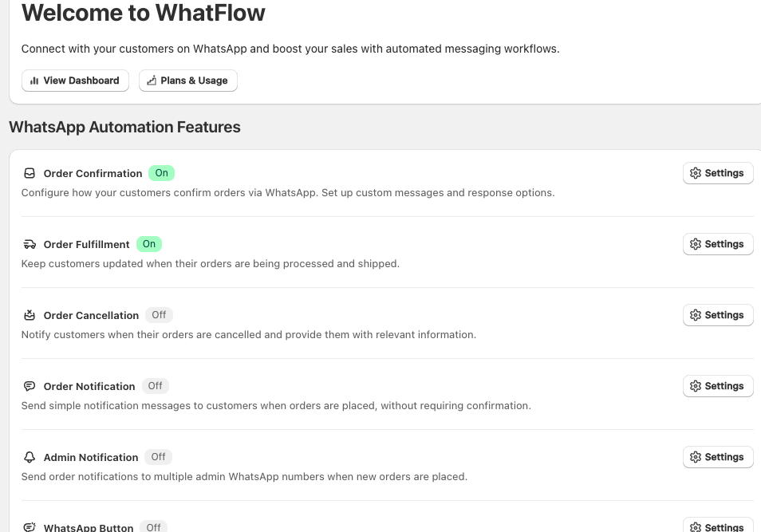Click the Order Notification speech bubble icon
This screenshot has height=532, width=761.
click(30, 386)
